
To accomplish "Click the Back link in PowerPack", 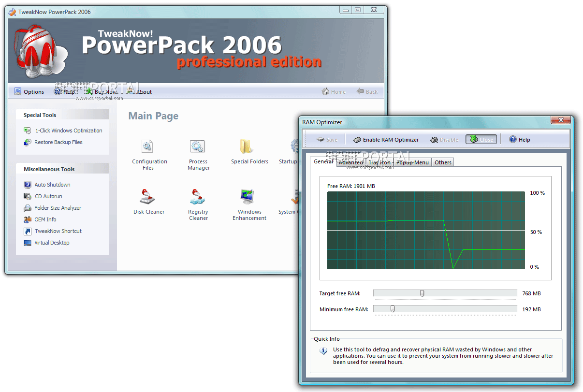I will (367, 92).
